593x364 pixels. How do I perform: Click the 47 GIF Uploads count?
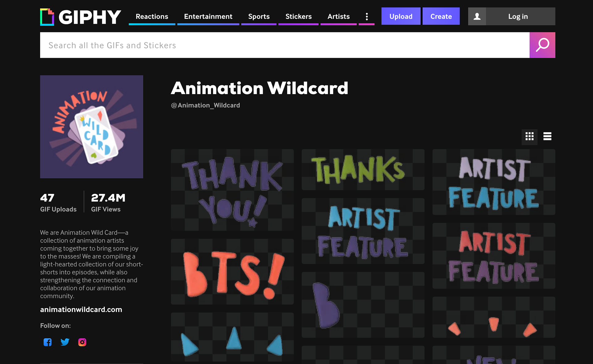[58, 202]
